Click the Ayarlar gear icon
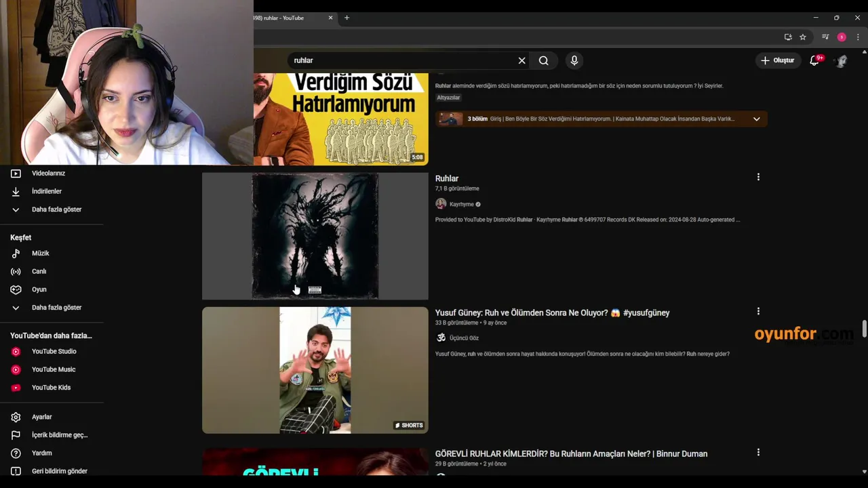The height and width of the screenshot is (488, 868). [x=16, y=417]
